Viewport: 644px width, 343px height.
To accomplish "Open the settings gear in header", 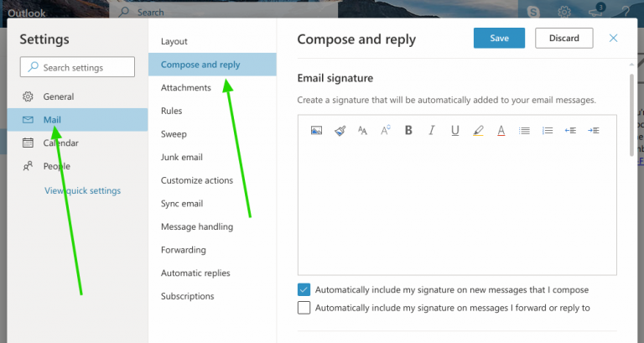I will [x=564, y=12].
